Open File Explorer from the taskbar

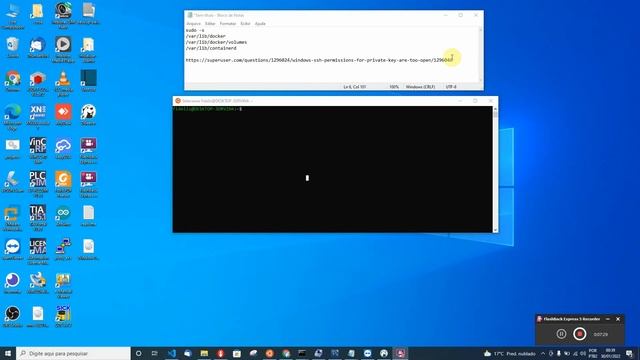click(x=204, y=353)
